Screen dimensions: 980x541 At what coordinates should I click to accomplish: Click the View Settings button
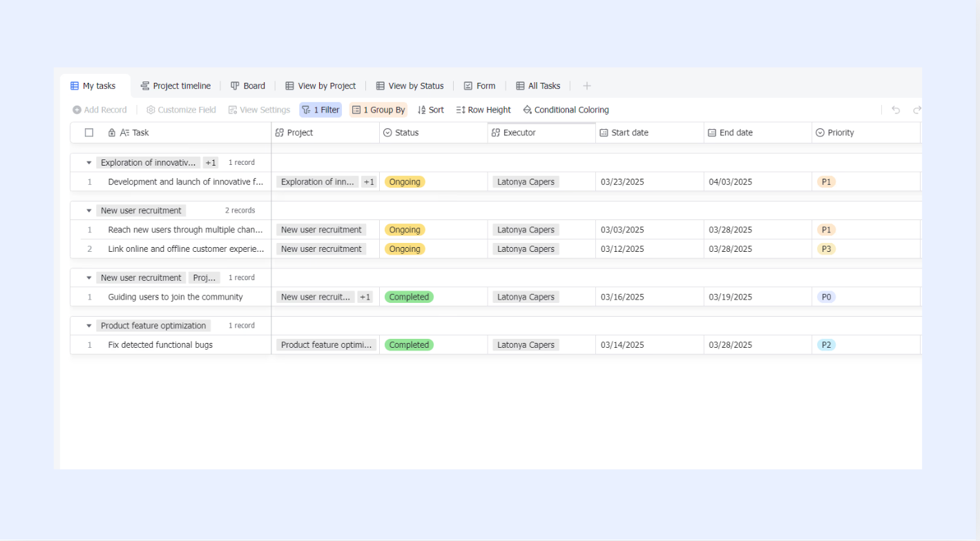point(259,110)
